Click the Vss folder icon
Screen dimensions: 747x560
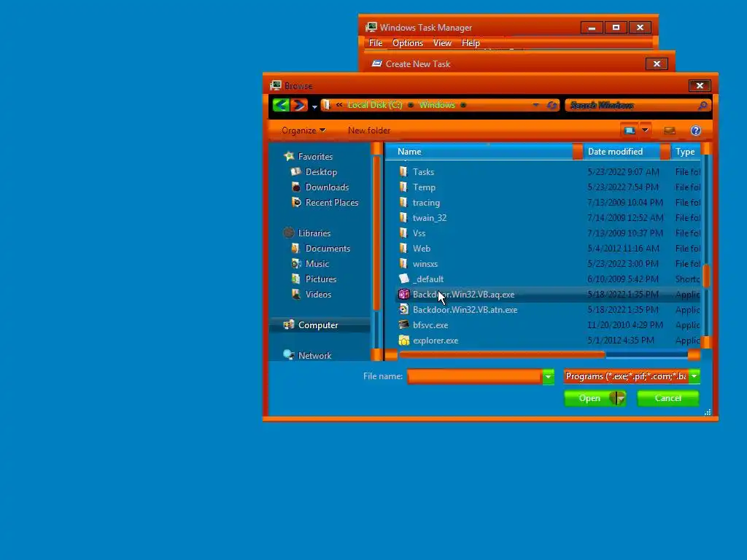coord(403,233)
